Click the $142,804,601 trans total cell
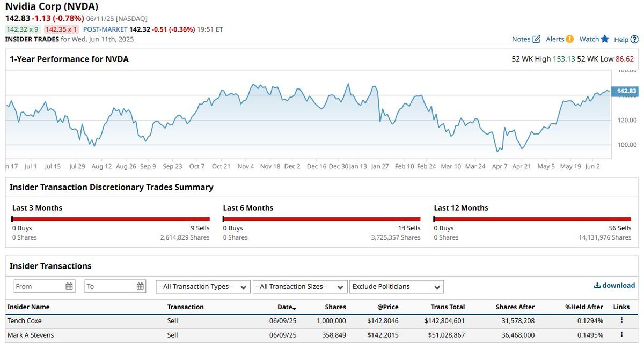The width and height of the screenshot is (644, 343). [x=444, y=320]
